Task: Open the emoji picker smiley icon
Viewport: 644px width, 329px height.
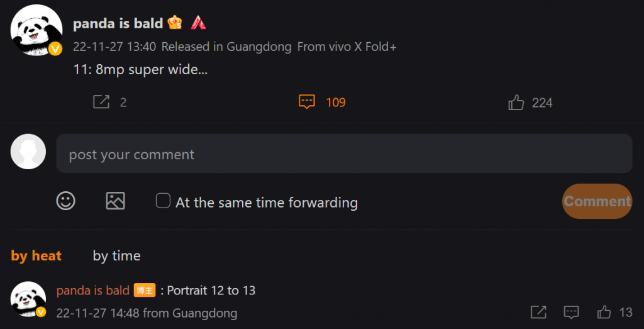Action: pyautogui.click(x=66, y=201)
